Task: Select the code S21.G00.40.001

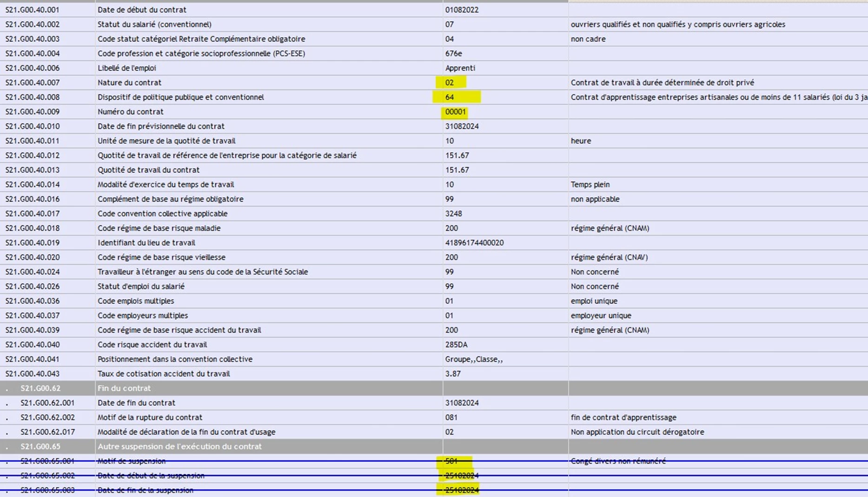Action: coord(32,10)
